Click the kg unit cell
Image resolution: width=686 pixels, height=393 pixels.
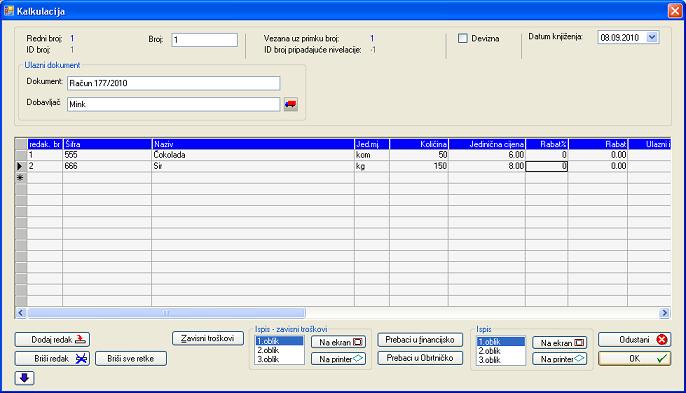coord(372,166)
